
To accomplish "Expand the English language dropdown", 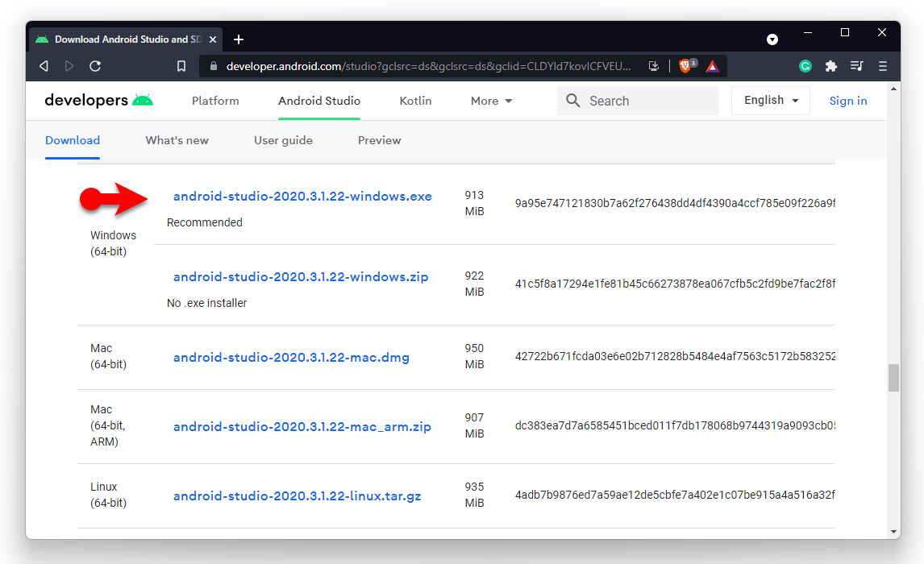I will click(x=771, y=101).
